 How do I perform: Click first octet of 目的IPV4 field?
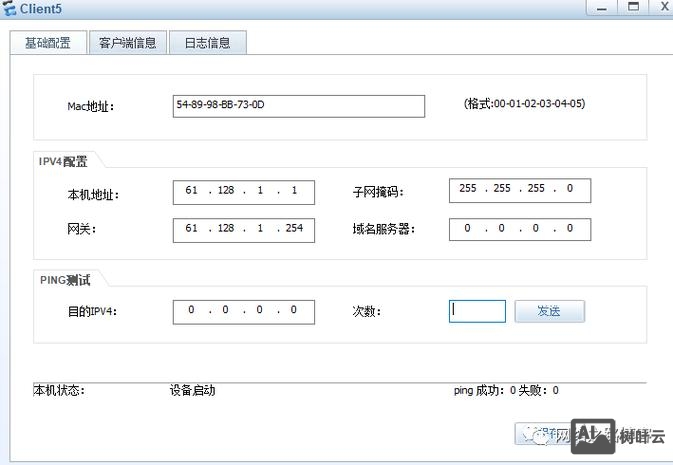pyautogui.click(x=192, y=311)
